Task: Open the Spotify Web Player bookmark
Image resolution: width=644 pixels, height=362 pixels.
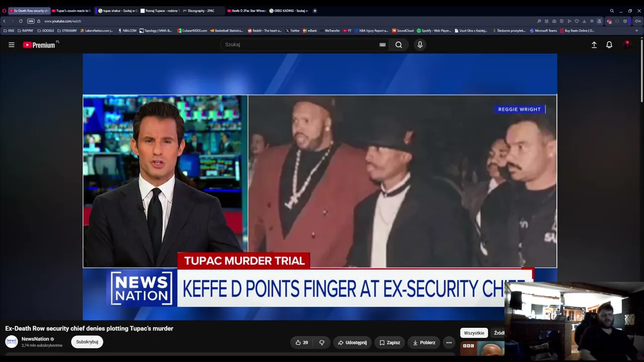Action: click(434, 31)
